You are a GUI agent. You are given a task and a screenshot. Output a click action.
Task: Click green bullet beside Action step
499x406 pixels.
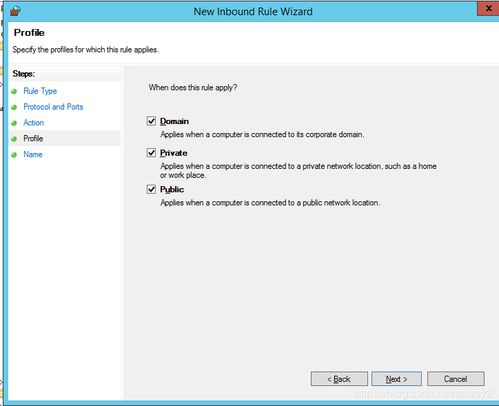(x=14, y=123)
